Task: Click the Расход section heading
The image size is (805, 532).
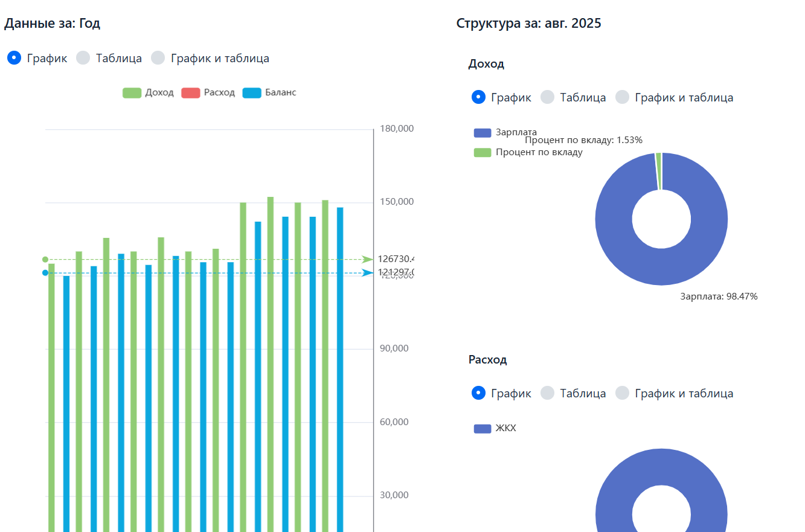Action: click(488, 360)
